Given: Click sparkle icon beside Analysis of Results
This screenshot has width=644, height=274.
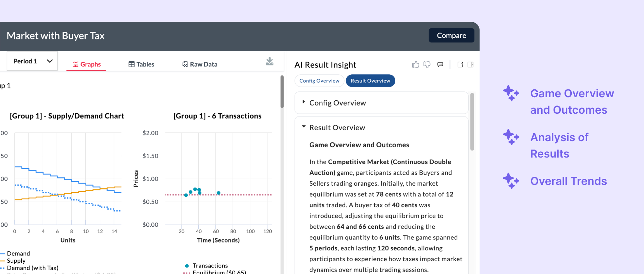Looking at the screenshot, I should [x=511, y=137].
